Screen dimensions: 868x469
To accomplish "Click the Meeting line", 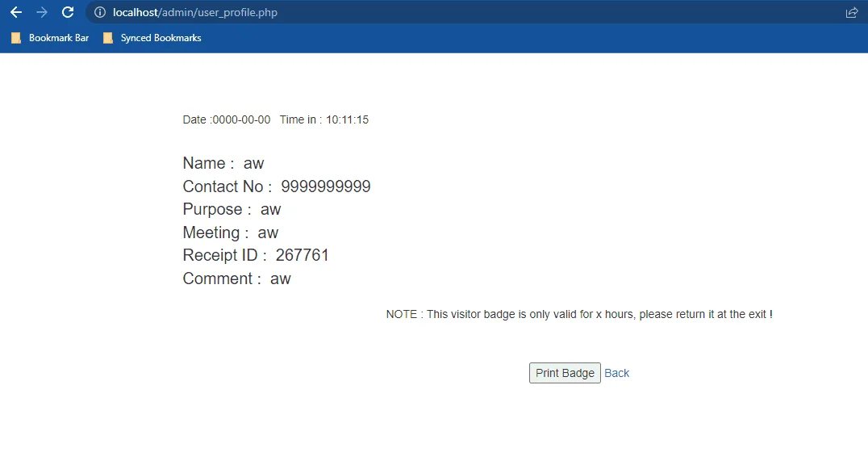I will click(230, 232).
